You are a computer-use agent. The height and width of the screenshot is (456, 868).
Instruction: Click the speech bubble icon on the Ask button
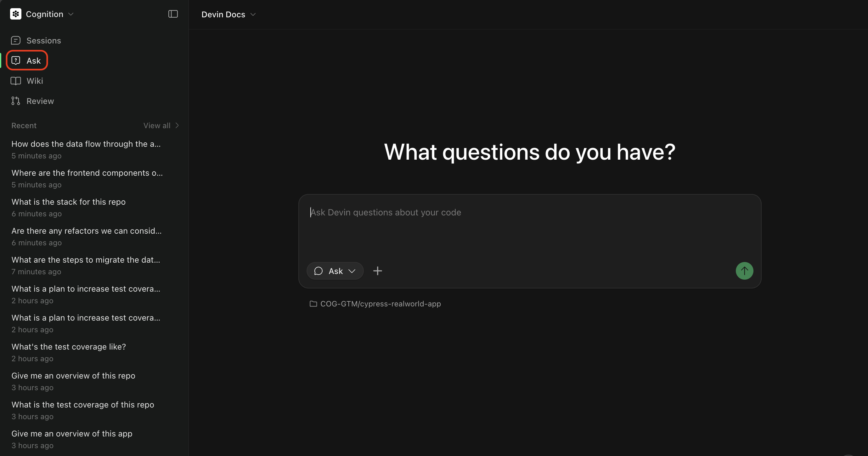[319, 271]
